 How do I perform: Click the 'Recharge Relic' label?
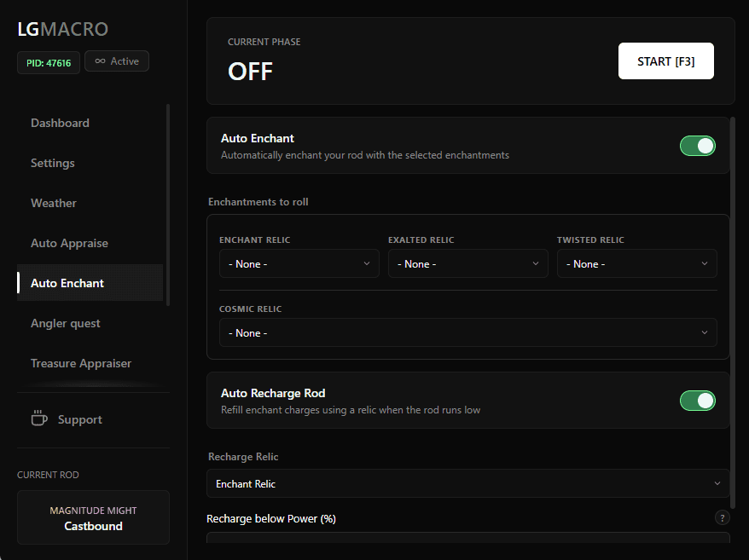click(243, 456)
